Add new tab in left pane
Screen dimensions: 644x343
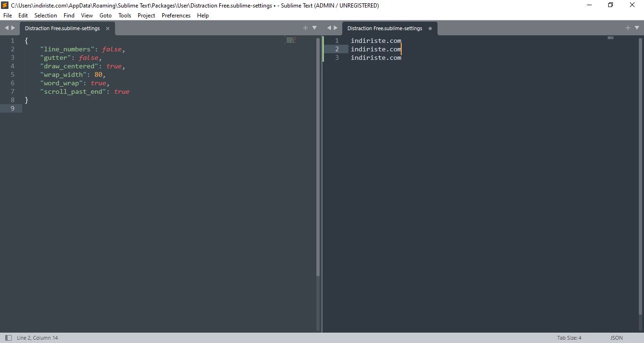305,28
